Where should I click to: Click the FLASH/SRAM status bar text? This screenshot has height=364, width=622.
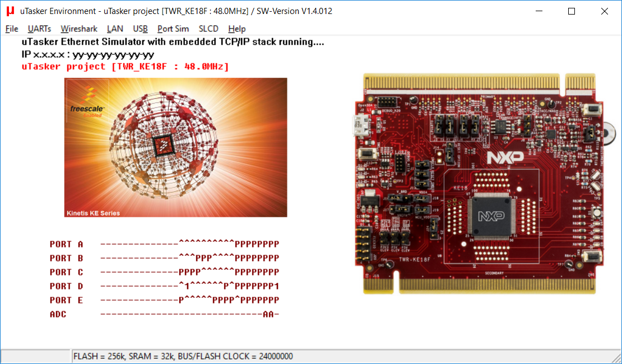(183, 356)
